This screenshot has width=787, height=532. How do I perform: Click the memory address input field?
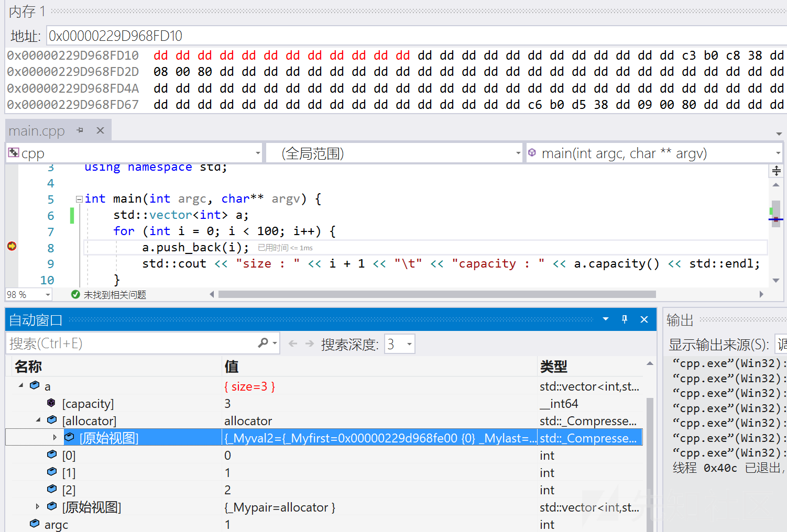(x=417, y=36)
